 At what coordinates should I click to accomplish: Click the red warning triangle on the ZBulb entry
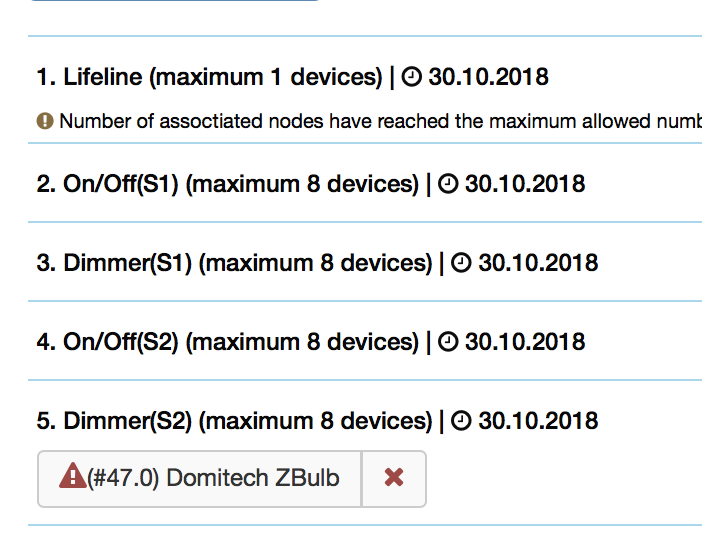coord(73,476)
